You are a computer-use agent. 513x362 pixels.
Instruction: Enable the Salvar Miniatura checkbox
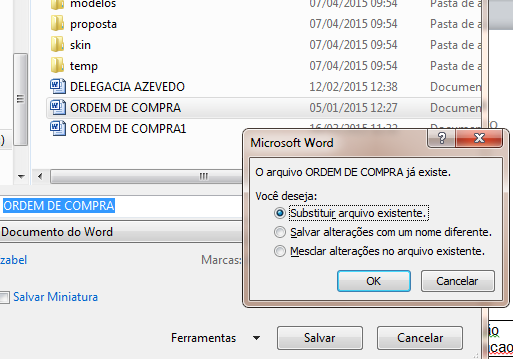[x=4, y=297]
